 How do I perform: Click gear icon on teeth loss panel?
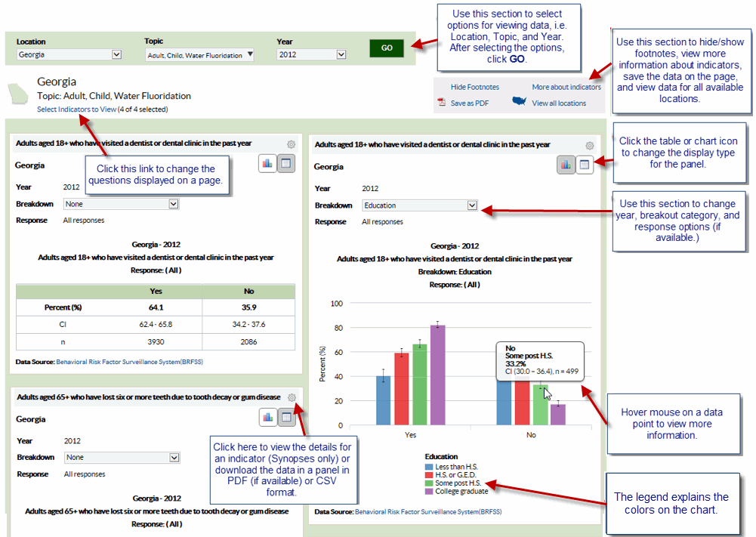(x=292, y=397)
